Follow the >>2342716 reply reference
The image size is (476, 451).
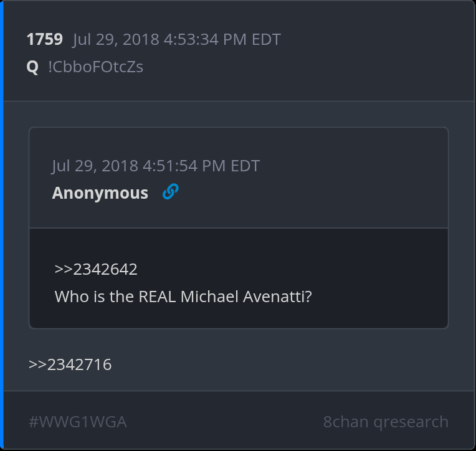coord(70,364)
